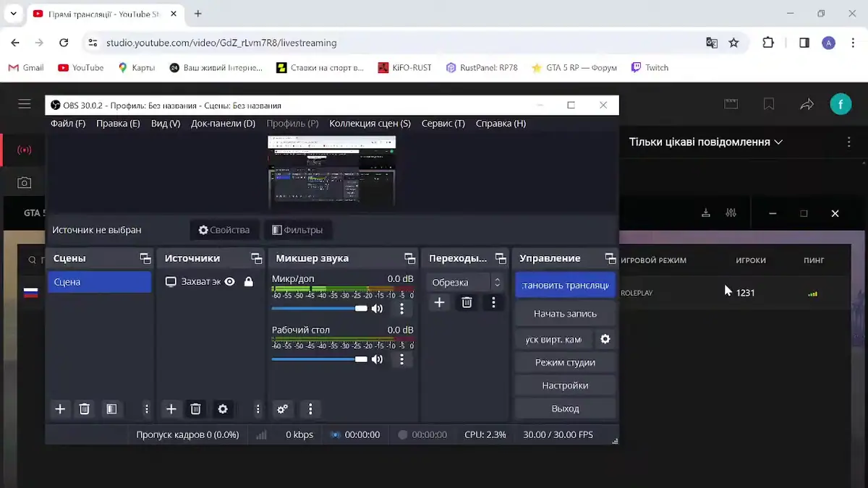The width and height of the screenshot is (868, 488).
Task: Open Настройки button in OBS controls
Action: [565, 385]
